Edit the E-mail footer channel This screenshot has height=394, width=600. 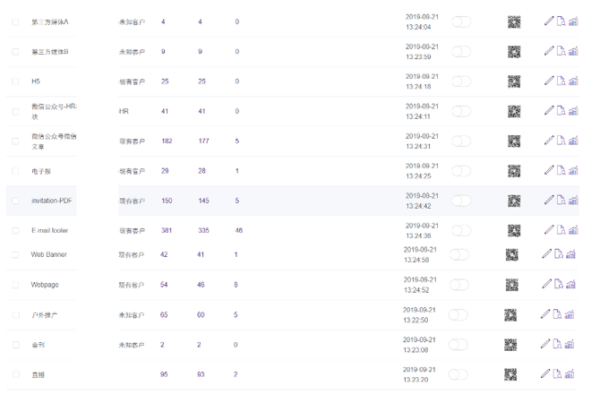pos(549,230)
